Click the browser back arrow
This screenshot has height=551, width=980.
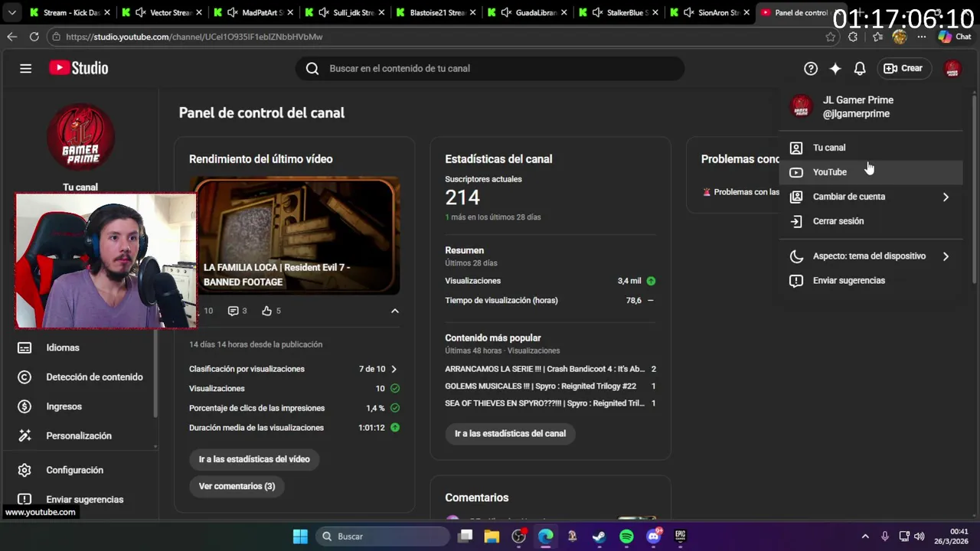11,37
